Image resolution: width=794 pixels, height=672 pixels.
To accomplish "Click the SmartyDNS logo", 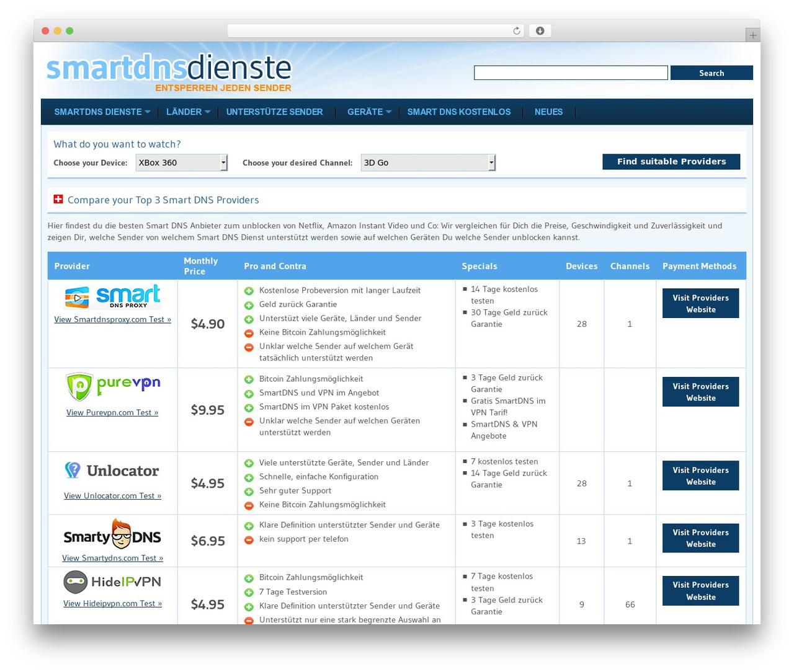I will click(x=112, y=534).
